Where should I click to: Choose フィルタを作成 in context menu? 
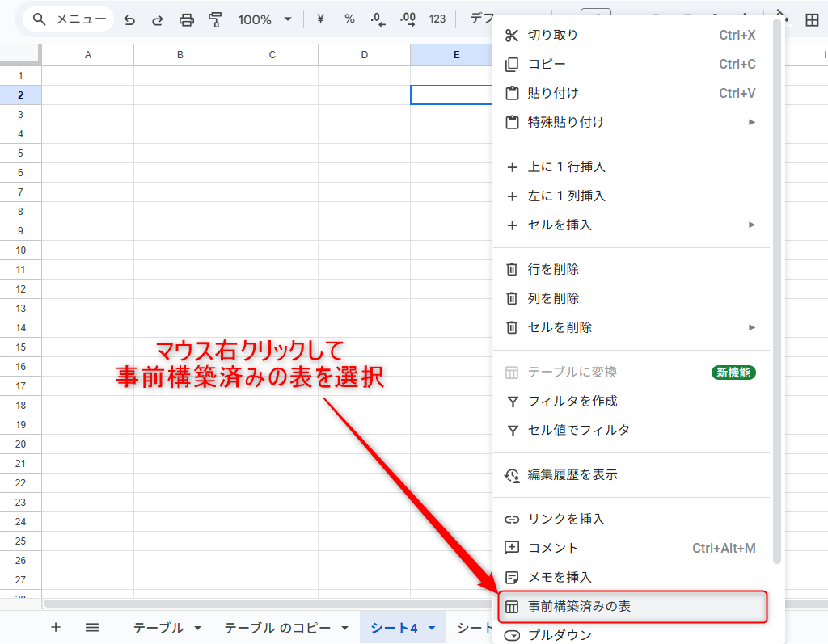click(x=572, y=401)
